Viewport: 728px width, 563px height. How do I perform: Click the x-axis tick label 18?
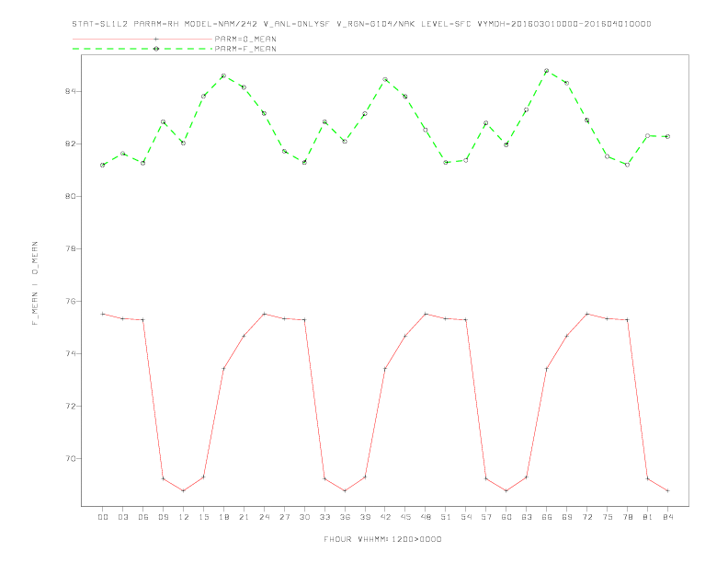point(223,517)
